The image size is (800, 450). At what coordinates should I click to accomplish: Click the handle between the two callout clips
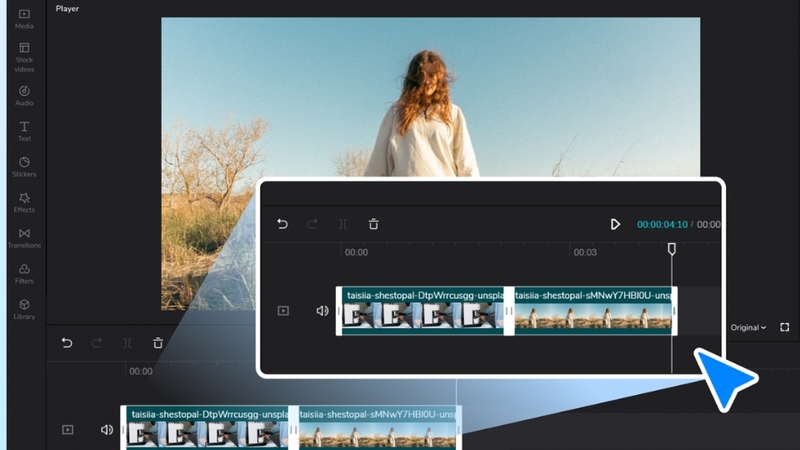tap(509, 311)
